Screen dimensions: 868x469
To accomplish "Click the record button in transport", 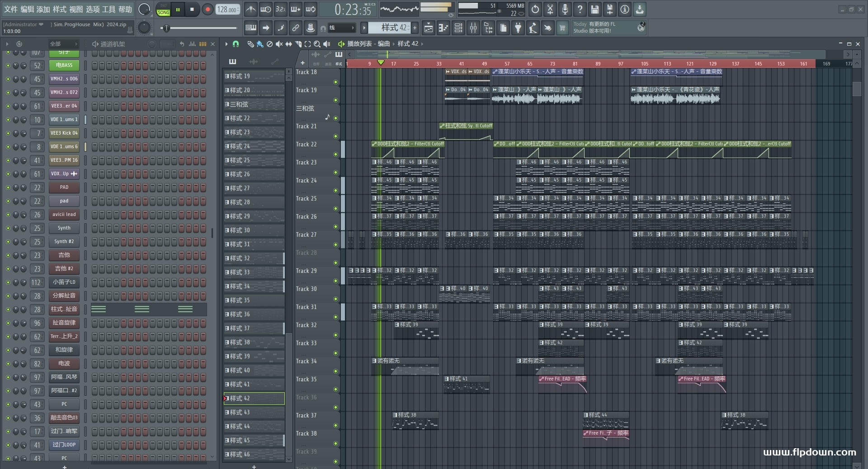I will [x=208, y=9].
